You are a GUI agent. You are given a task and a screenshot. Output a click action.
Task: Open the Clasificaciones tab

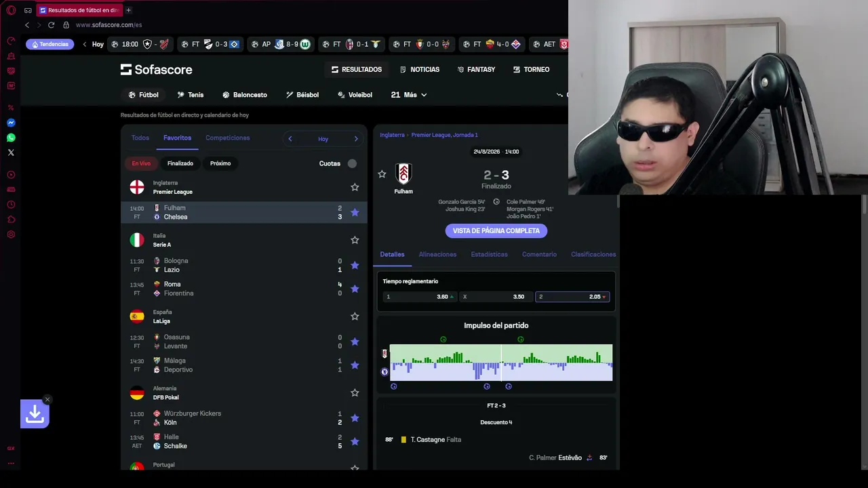(x=593, y=254)
